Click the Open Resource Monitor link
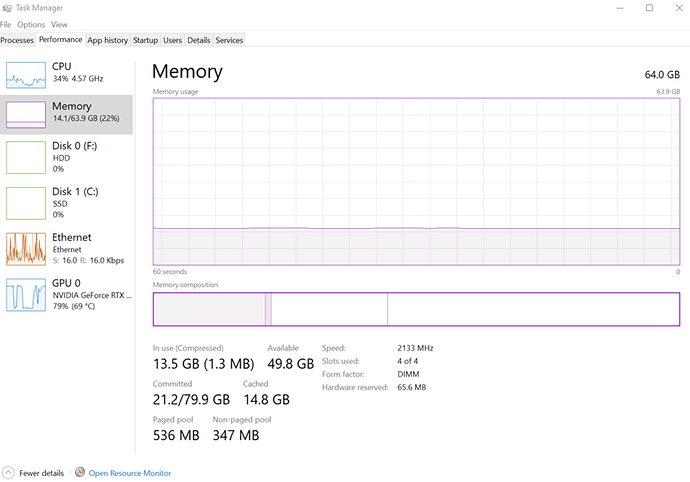 pos(130,473)
